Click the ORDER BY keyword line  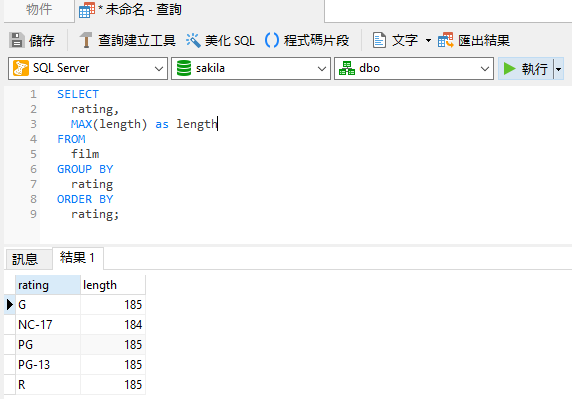(85, 199)
